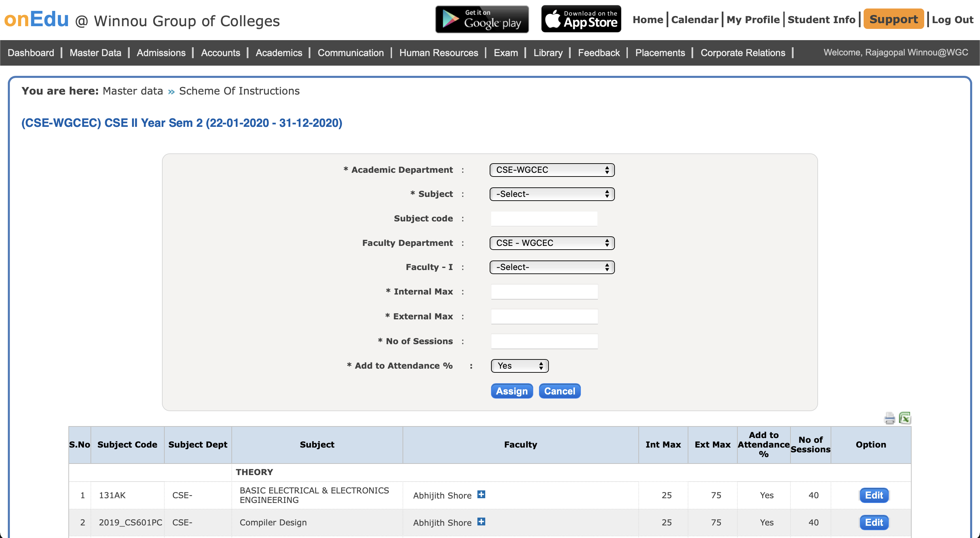Click the print icon above the table

click(x=889, y=418)
